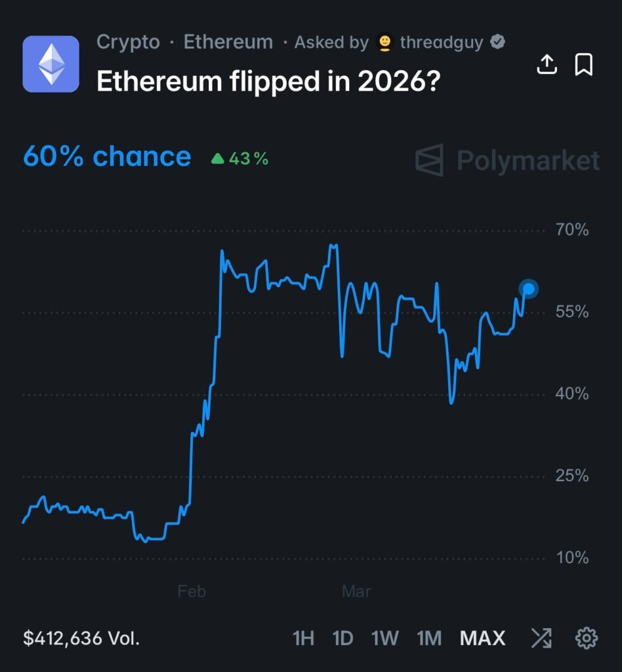The height and width of the screenshot is (672, 622).
Task: Switch chart to 1W range
Action: 385,638
